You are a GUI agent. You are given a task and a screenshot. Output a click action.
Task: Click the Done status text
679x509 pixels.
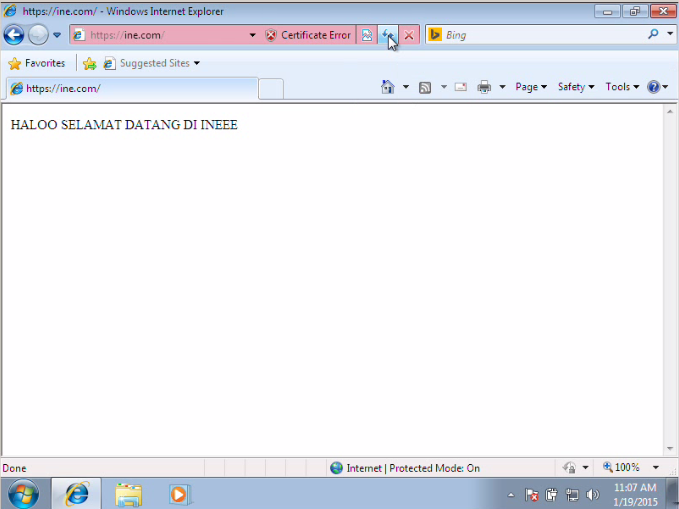coord(14,468)
